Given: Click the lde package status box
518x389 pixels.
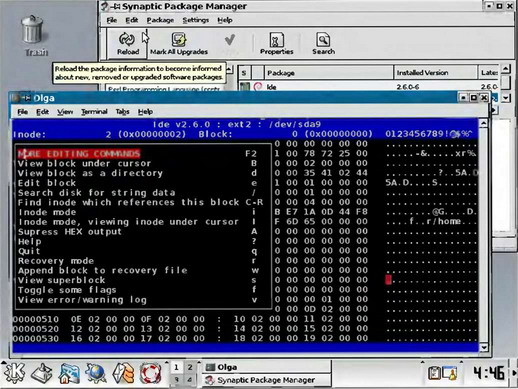Looking at the screenshot, I should tap(245, 87).
